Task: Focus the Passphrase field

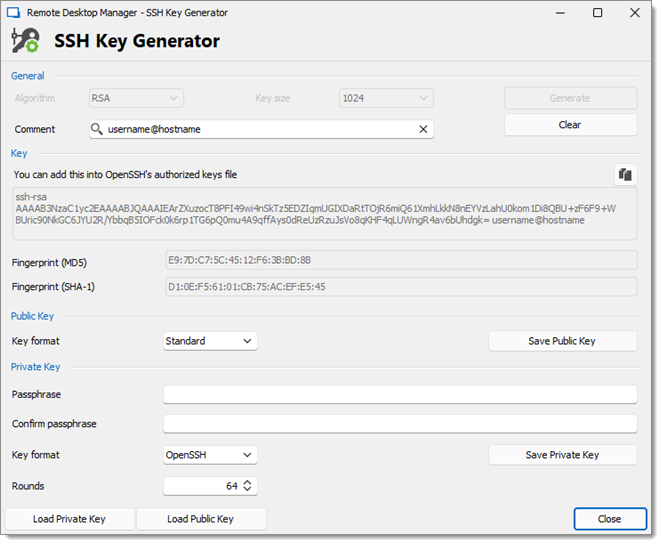Action: pos(400,394)
